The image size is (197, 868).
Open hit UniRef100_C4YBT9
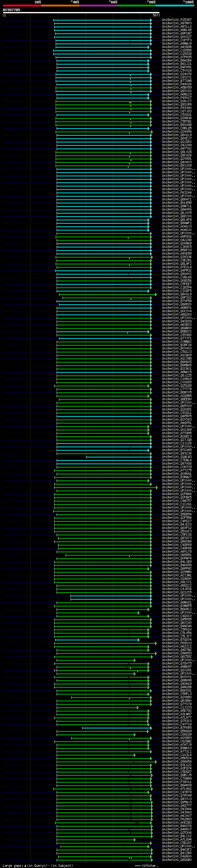(x=177, y=793)
